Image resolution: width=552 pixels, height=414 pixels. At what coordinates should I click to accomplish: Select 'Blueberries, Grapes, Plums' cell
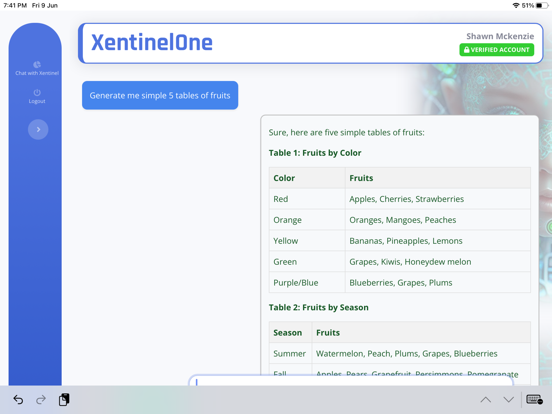tap(438, 282)
